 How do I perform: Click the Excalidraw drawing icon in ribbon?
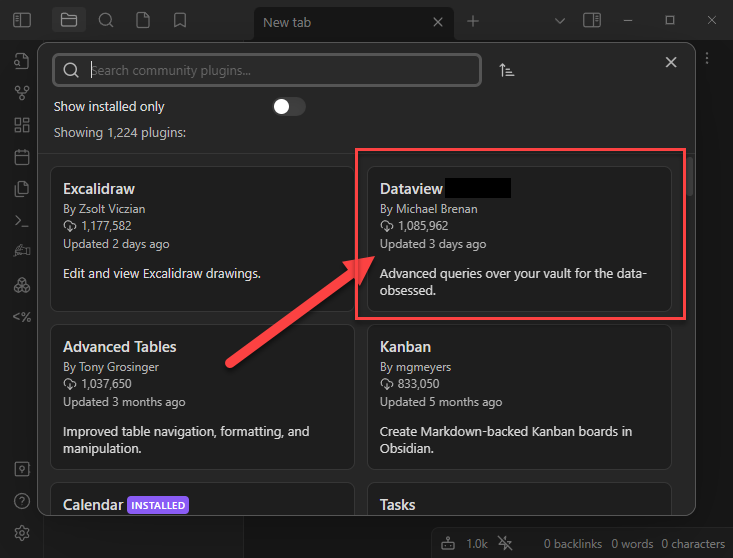[x=22, y=251]
